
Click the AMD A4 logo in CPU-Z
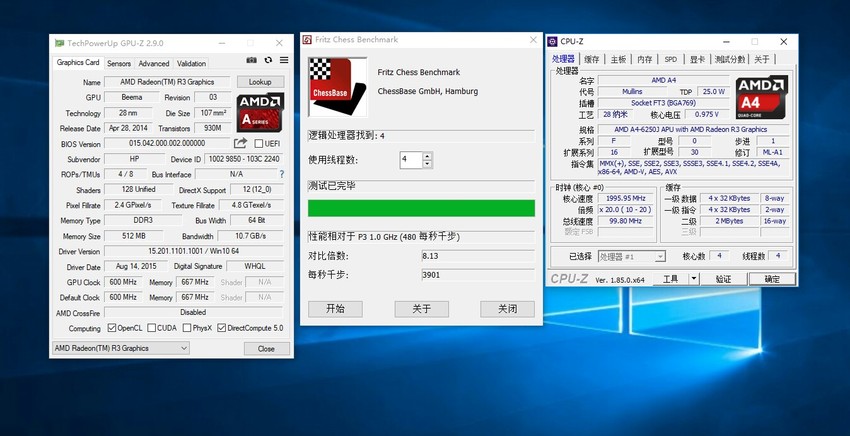pyautogui.click(x=762, y=97)
